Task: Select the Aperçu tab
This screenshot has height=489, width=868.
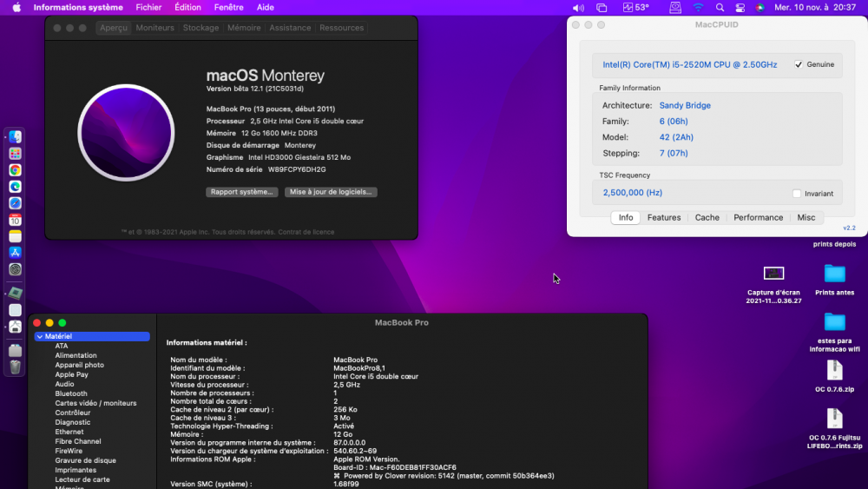Action: [x=114, y=28]
